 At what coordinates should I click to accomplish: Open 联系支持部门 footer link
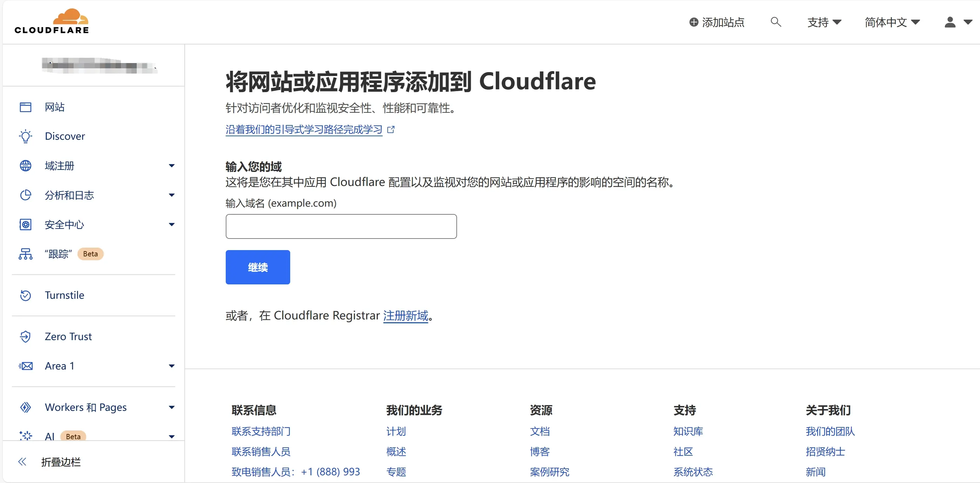(261, 432)
